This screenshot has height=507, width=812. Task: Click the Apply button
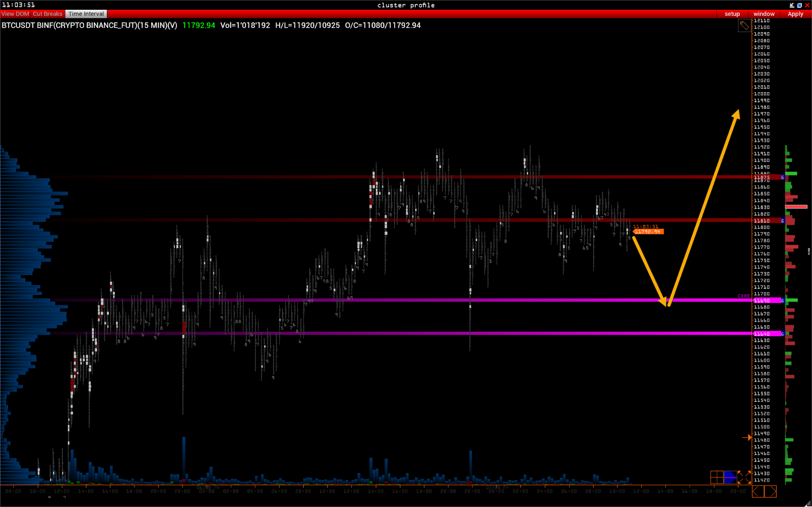[x=795, y=14]
